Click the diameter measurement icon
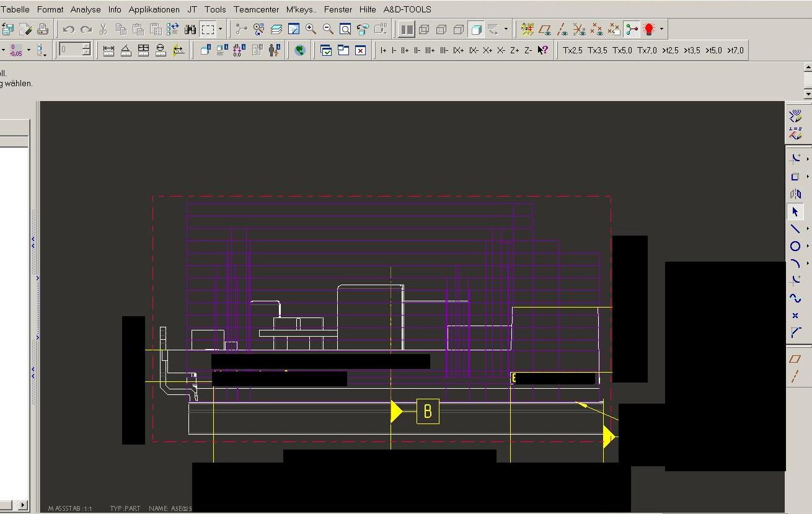The image size is (812, 514). 161,50
